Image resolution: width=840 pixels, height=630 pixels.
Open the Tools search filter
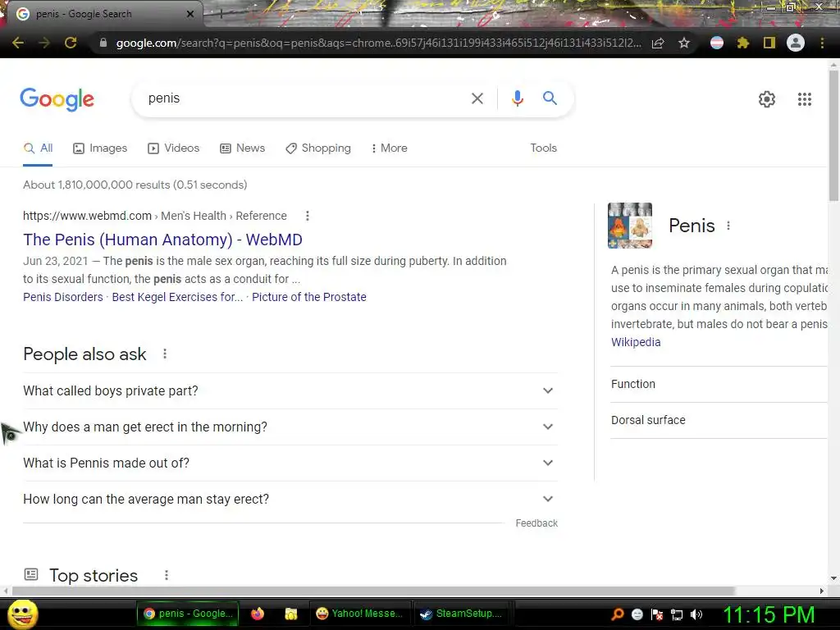click(543, 148)
